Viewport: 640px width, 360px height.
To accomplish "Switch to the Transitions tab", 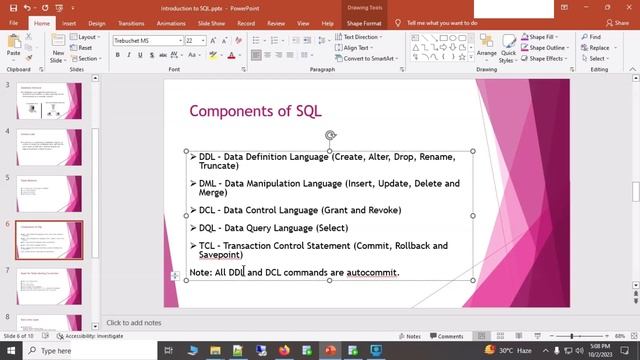I will pos(131,23).
